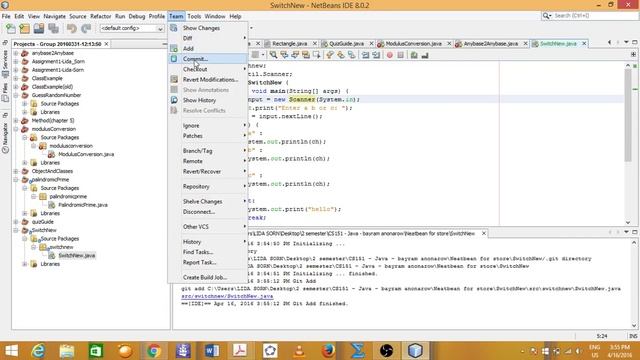Open Microsoft Word from the taskbar
This screenshot has width=640, height=360.
pos(212,351)
